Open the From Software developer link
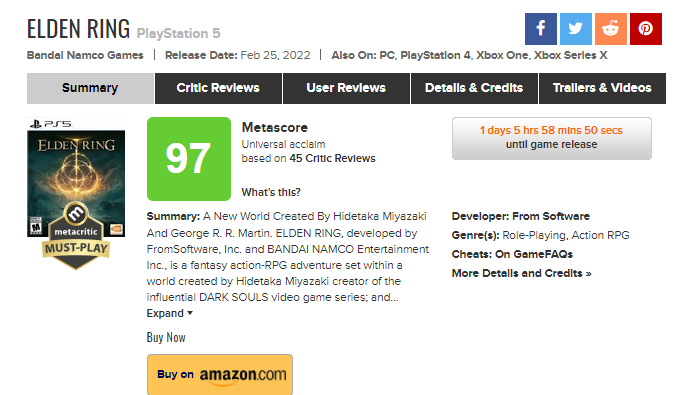 [x=551, y=216]
